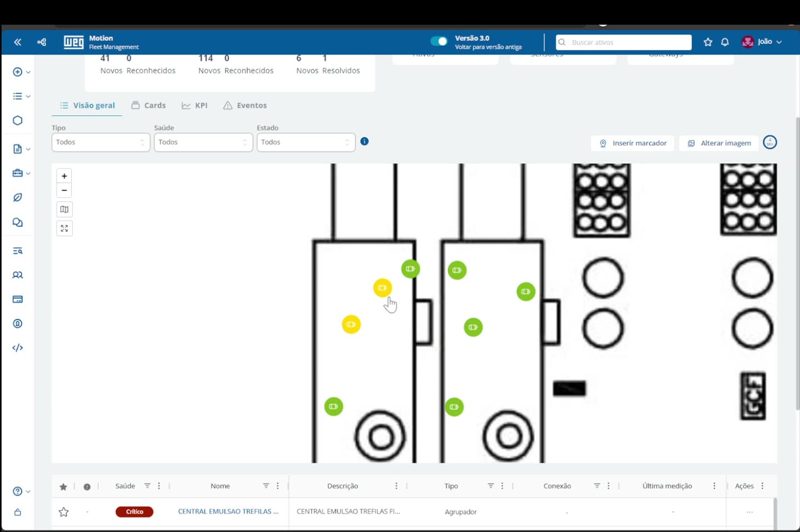Open the CENTRAL EMULSAO TREFILAS asset link
The image size is (800, 532).
point(228,511)
